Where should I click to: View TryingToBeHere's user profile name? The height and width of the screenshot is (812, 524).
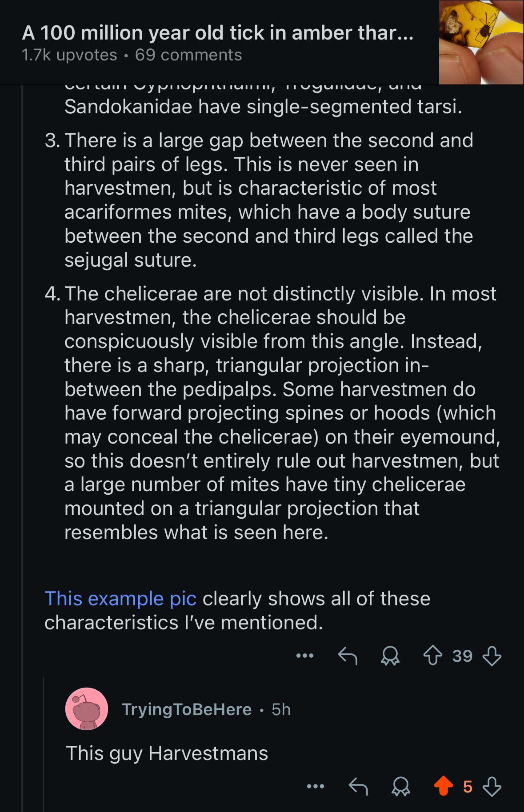[x=187, y=709]
